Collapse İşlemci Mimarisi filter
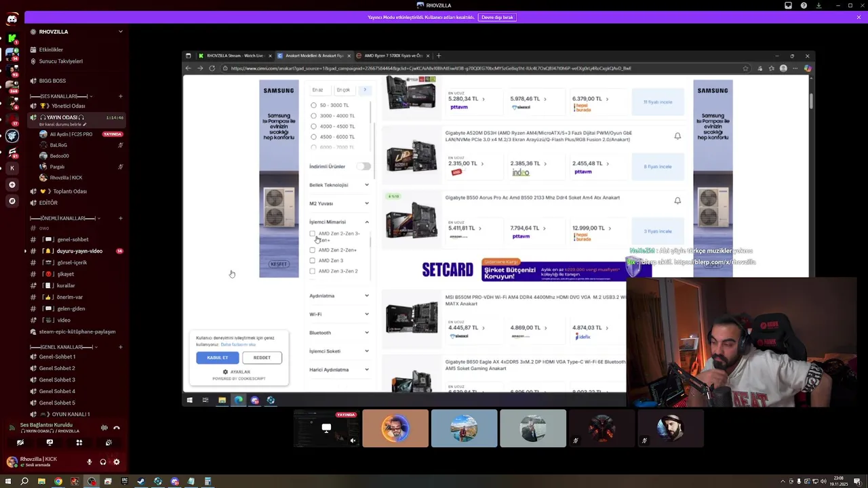Image resolution: width=868 pixels, height=488 pixels. 339,222
